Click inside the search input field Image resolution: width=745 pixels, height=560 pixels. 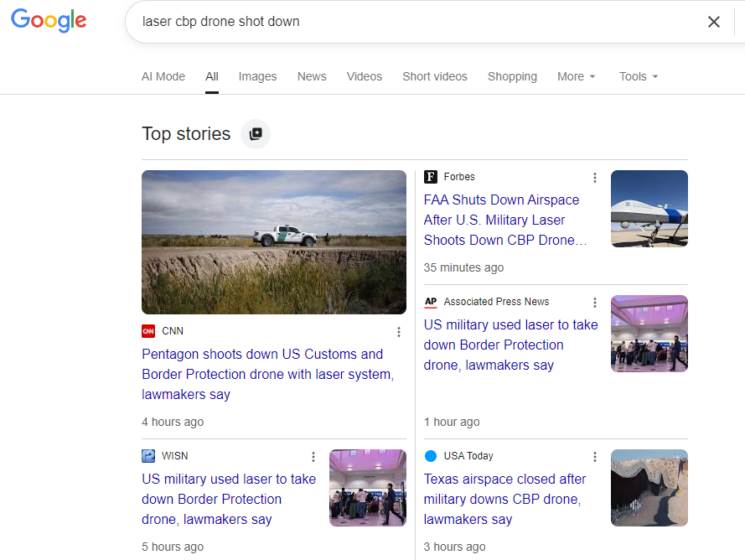point(411,22)
